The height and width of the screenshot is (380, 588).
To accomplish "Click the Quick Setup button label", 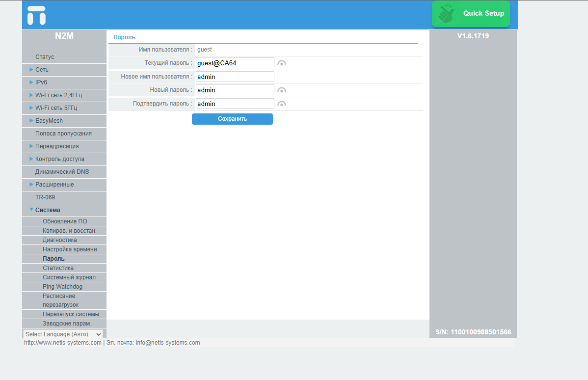I will (x=484, y=14).
